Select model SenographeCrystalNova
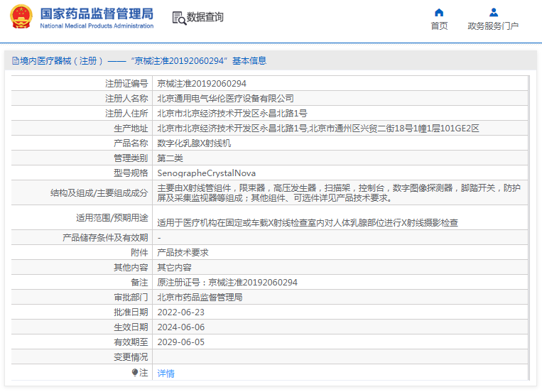Screen dimensions: 542x392 coord(207,173)
